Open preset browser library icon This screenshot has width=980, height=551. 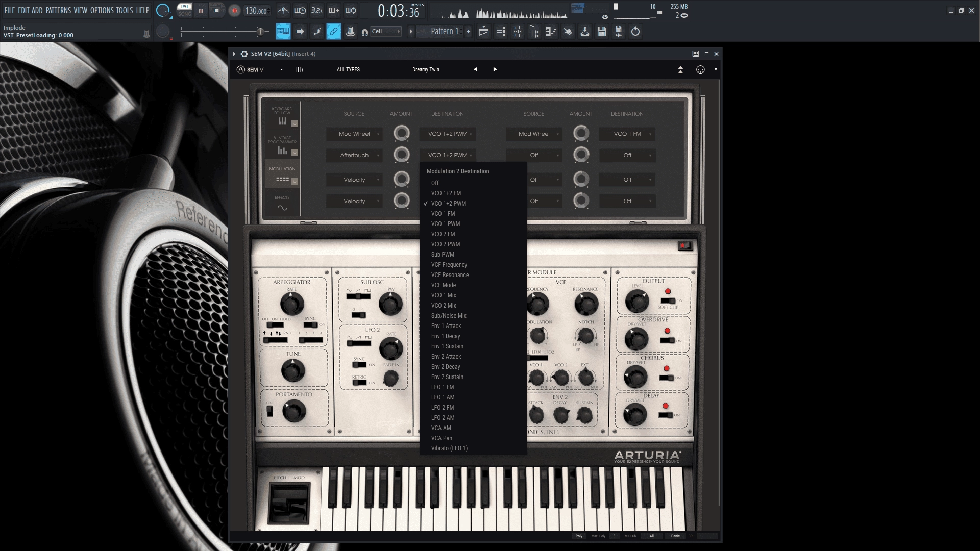[300, 69]
